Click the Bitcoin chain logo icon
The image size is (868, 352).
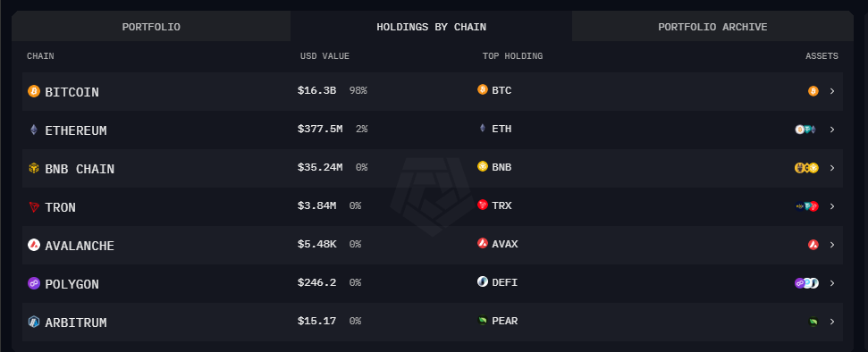click(34, 91)
